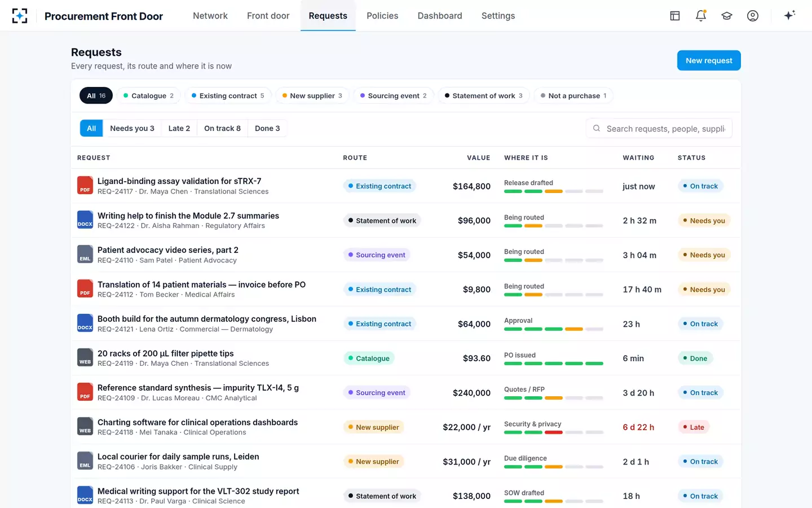Viewport: 812px width, 508px height.
Task: Click the EML icon for Patient advocacy video series
Action: tap(85, 255)
